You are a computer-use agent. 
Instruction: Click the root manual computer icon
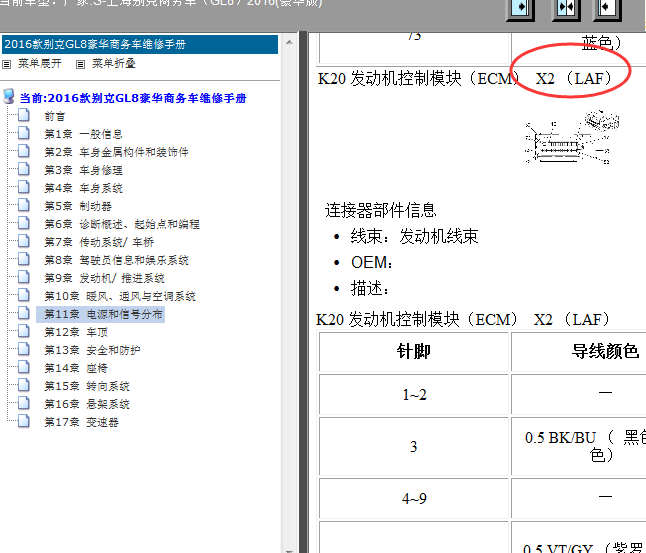[9, 96]
